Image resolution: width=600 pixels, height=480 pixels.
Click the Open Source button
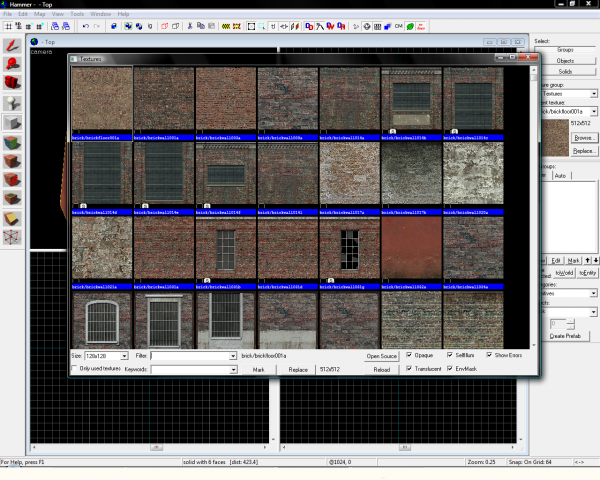tap(382, 356)
